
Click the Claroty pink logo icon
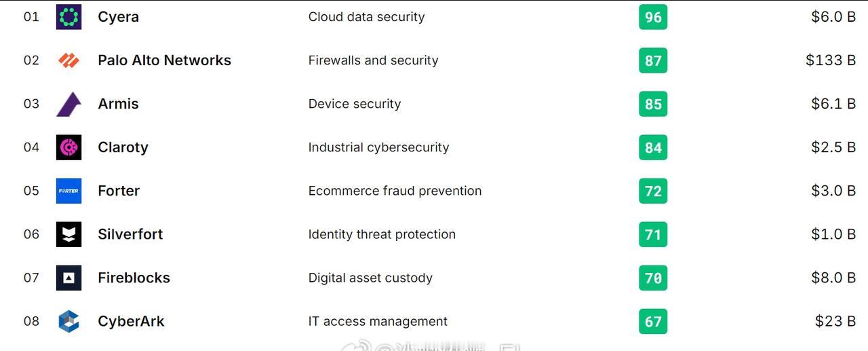(x=68, y=147)
